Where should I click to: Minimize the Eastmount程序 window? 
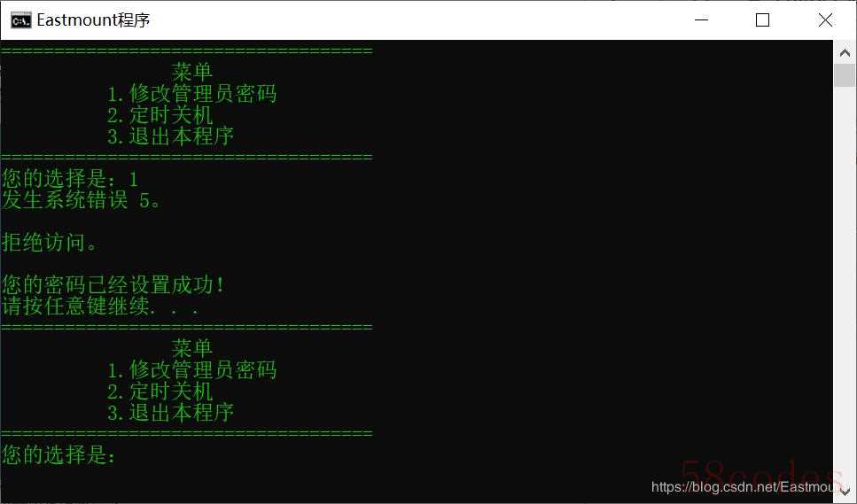(x=701, y=20)
